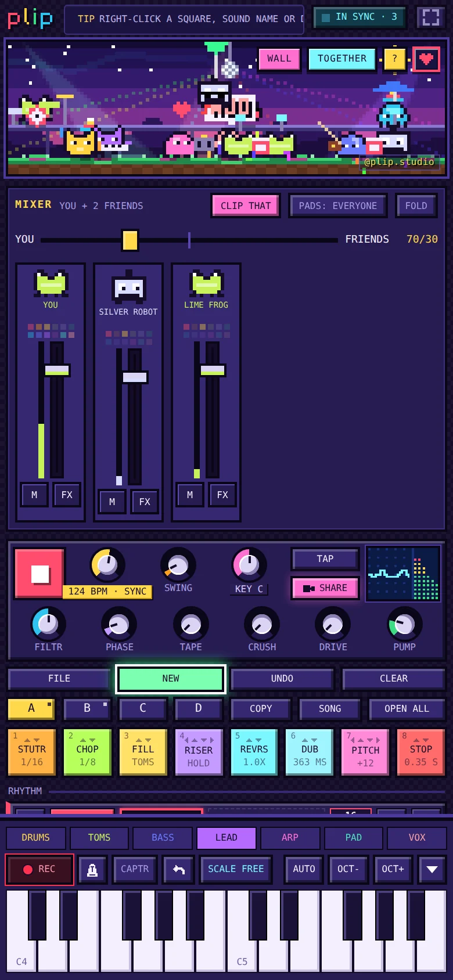
Task: Toggle FX on the YOU channel
Action: pyautogui.click(x=67, y=495)
